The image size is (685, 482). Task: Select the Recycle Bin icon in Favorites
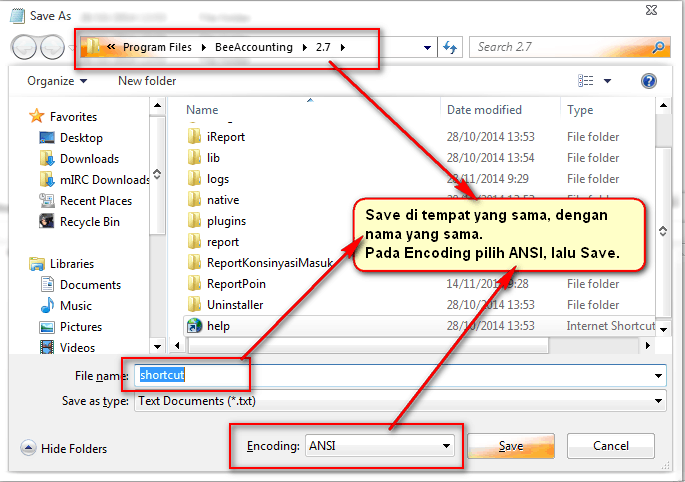pos(46,221)
